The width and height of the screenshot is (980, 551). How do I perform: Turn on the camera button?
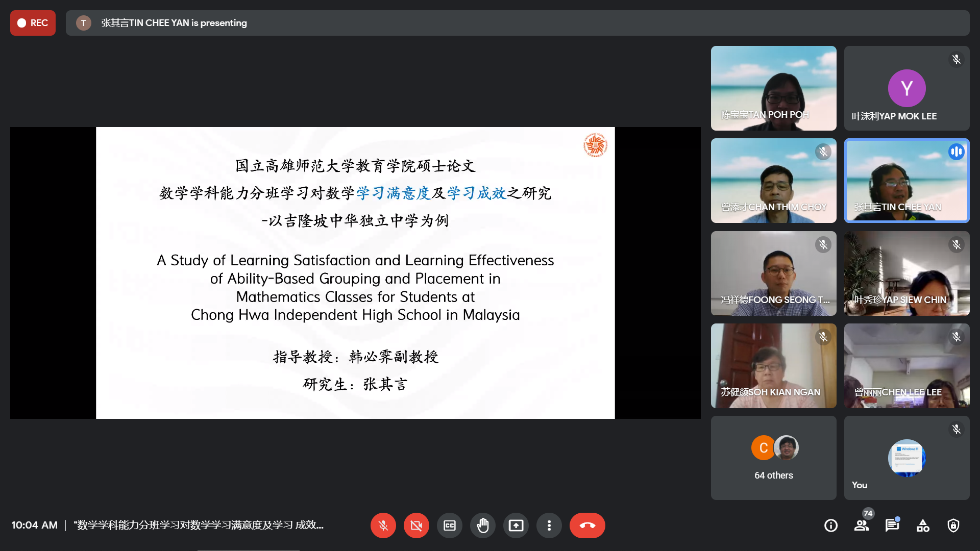pyautogui.click(x=416, y=525)
